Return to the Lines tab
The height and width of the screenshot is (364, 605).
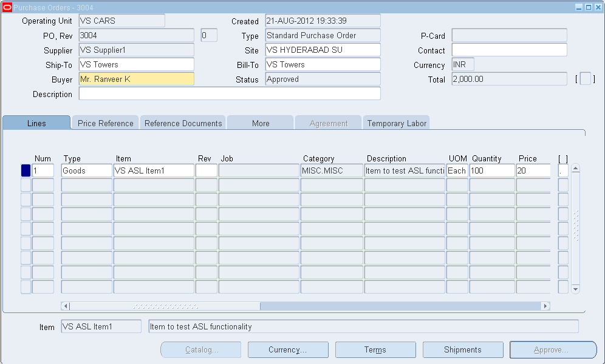(36, 123)
